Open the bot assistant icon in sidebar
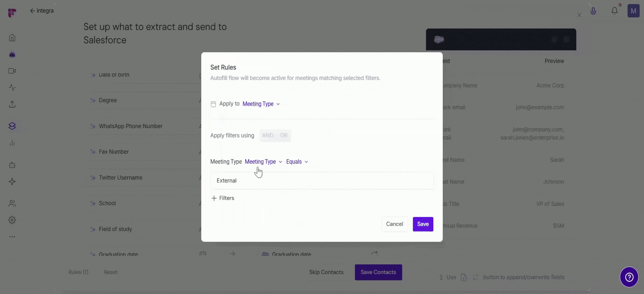 [x=12, y=54]
